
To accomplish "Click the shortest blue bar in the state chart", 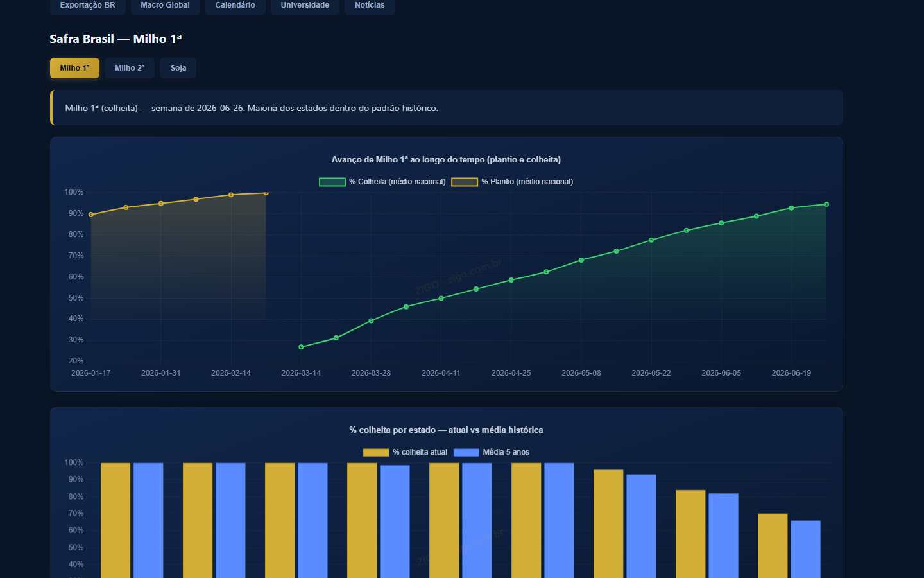I will (805, 549).
